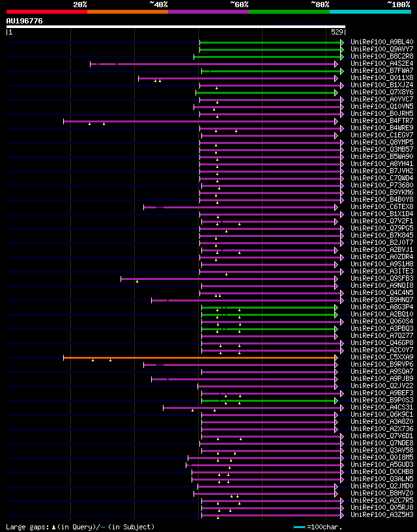
Task: Click the arrowhead ending the Q011X8 bar
Action: pos(336,78)
